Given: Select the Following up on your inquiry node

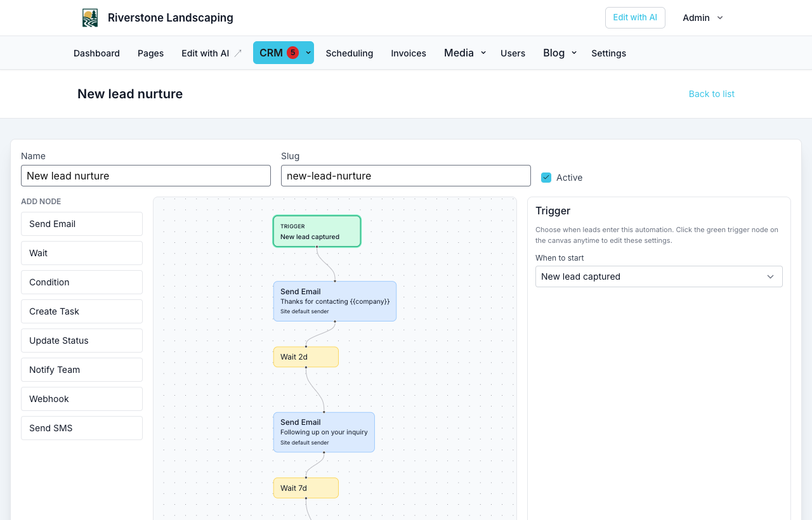Looking at the screenshot, I should pyautogui.click(x=324, y=432).
